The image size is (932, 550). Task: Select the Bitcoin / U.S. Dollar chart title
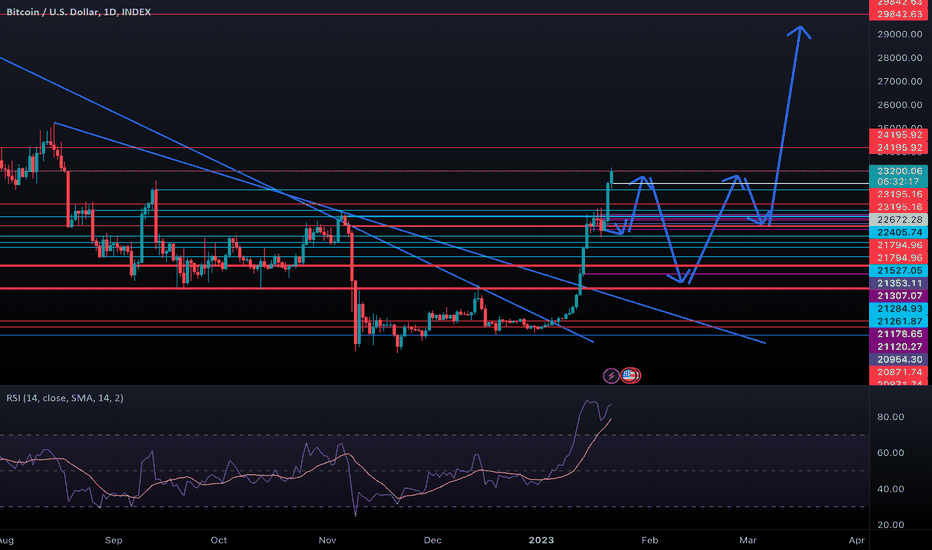(x=78, y=12)
